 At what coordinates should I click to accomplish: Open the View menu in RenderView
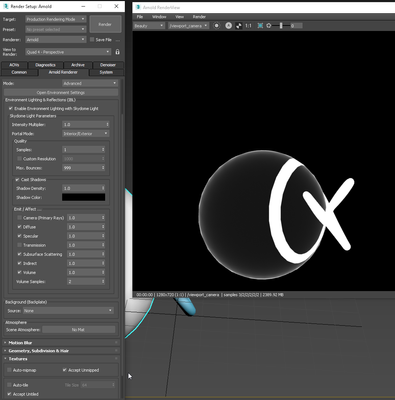pos(179,17)
